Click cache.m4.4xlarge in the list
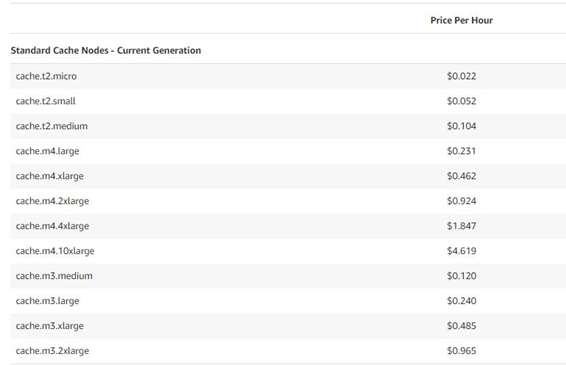 pos(52,226)
